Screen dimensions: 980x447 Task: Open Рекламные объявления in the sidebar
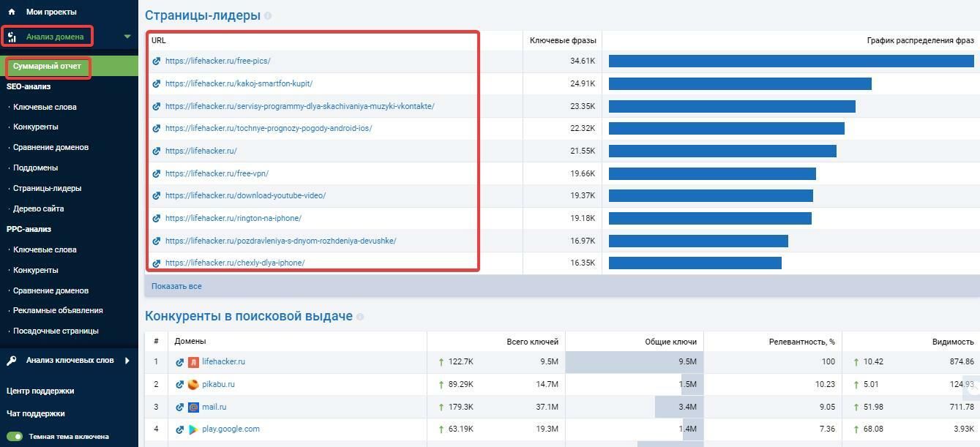pos(58,310)
